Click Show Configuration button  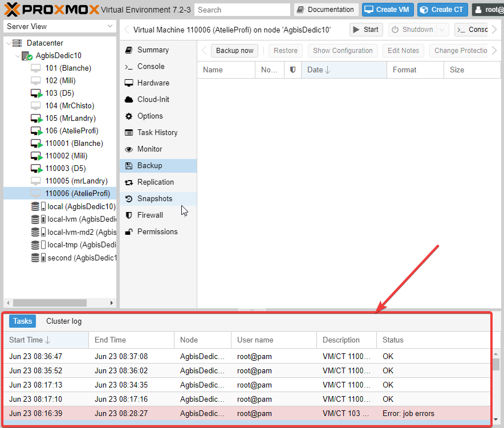[x=343, y=51]
